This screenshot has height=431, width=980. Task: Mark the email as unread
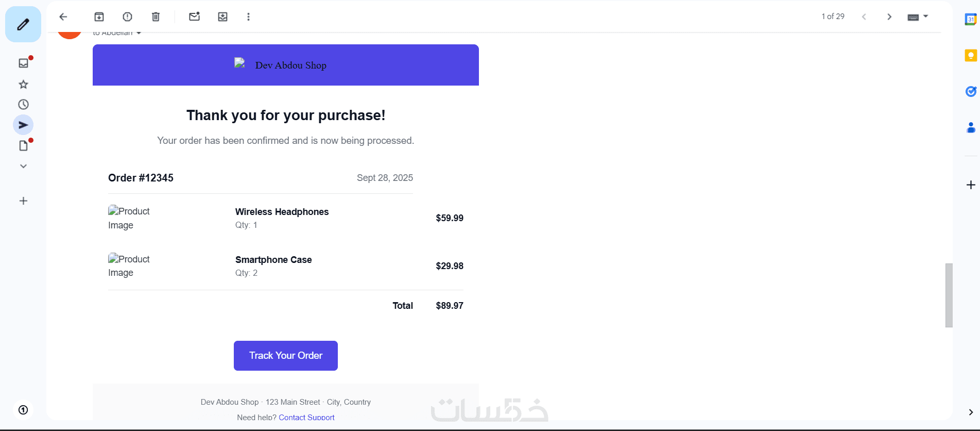click(194, 17)
